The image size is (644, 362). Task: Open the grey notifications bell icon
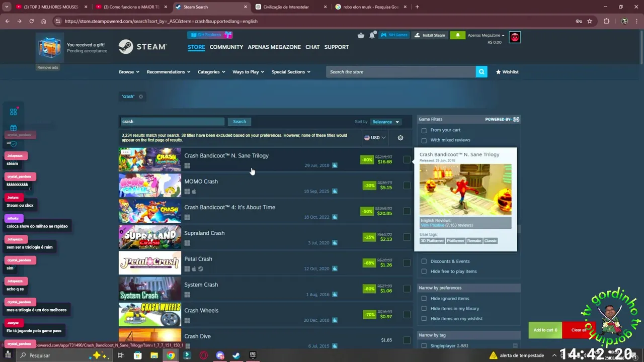click(x=372, y=35)
